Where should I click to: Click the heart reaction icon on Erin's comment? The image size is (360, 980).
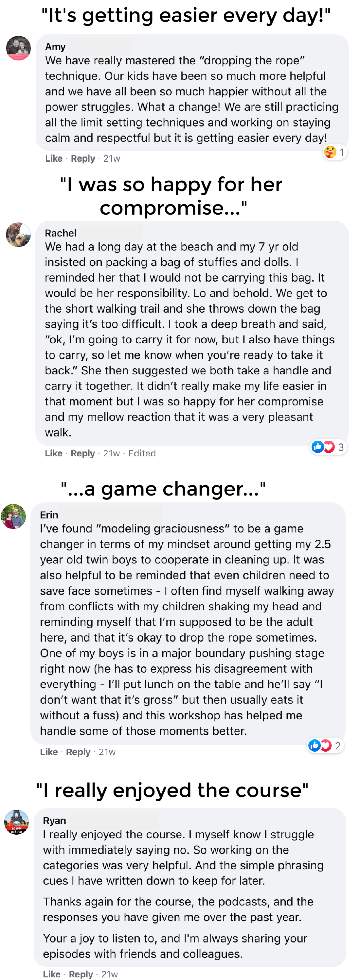[325, 745]
